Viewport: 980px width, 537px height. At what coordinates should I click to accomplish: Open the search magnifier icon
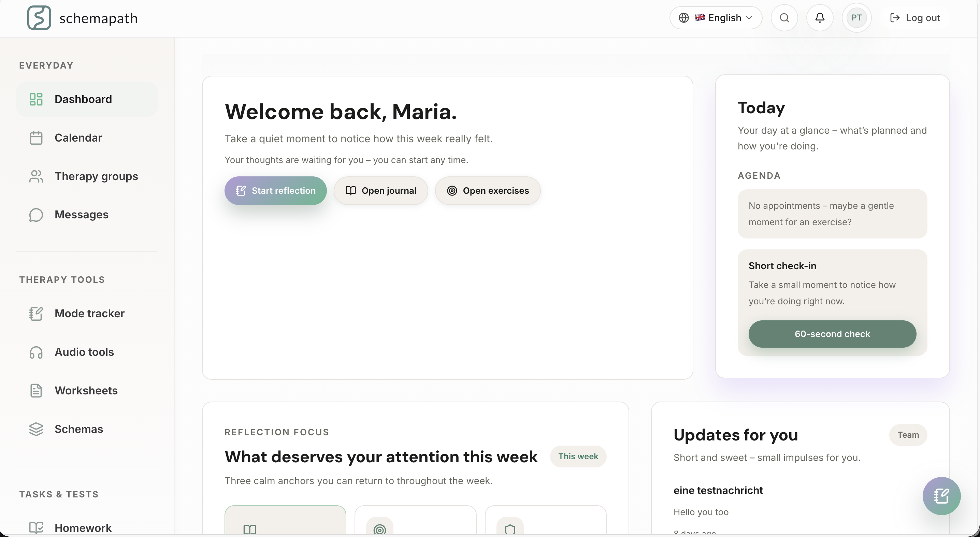[784, 17]
